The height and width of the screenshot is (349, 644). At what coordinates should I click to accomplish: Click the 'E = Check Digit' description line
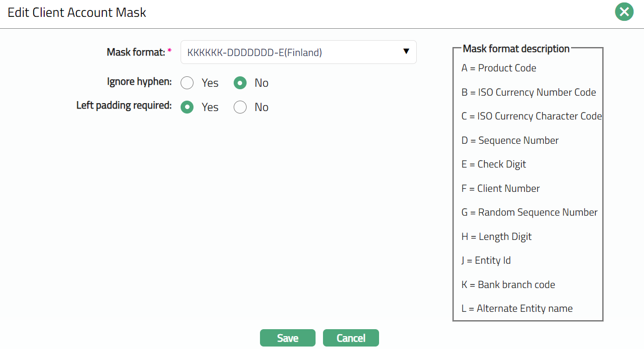[x=494, y=165]
